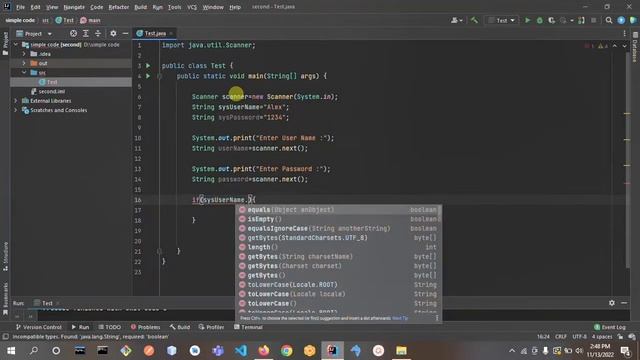Open File Explorer from taskbar
640x360 pixels.
coord(401,351)
